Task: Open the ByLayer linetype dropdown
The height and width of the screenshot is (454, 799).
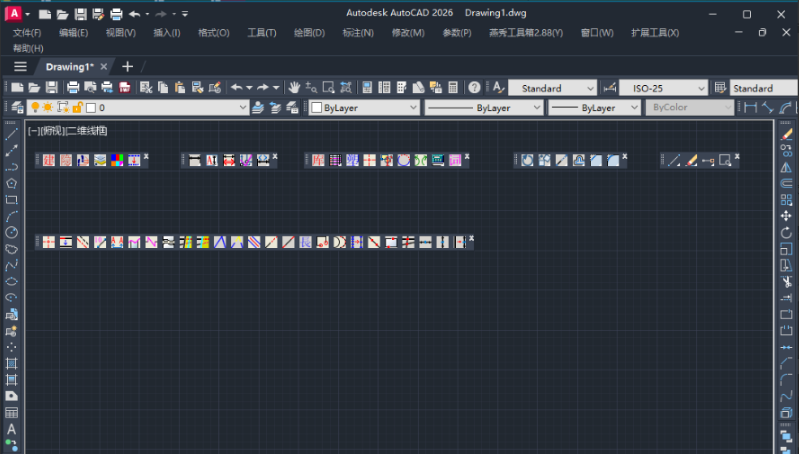Action: coord(483,108)
